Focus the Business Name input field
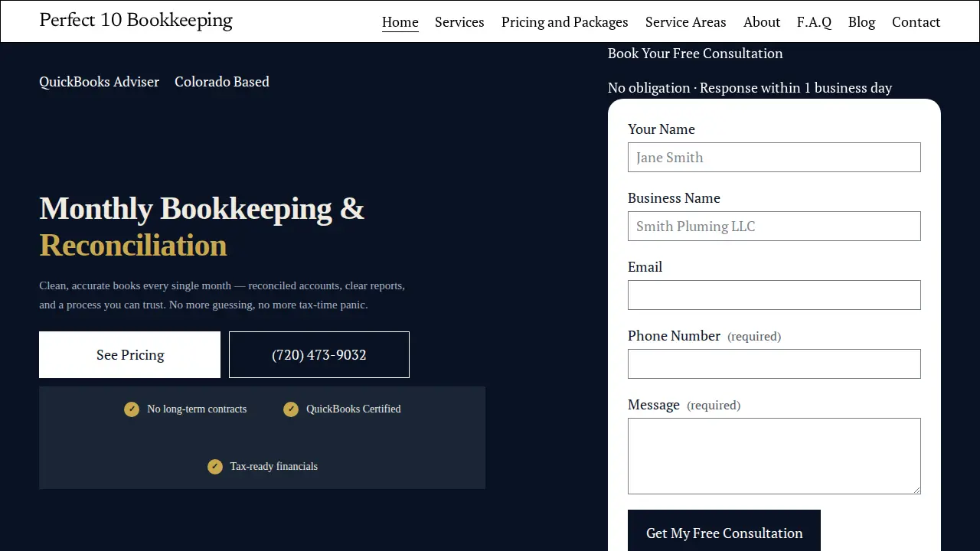980x551 pixels. (x=774, y=226)
